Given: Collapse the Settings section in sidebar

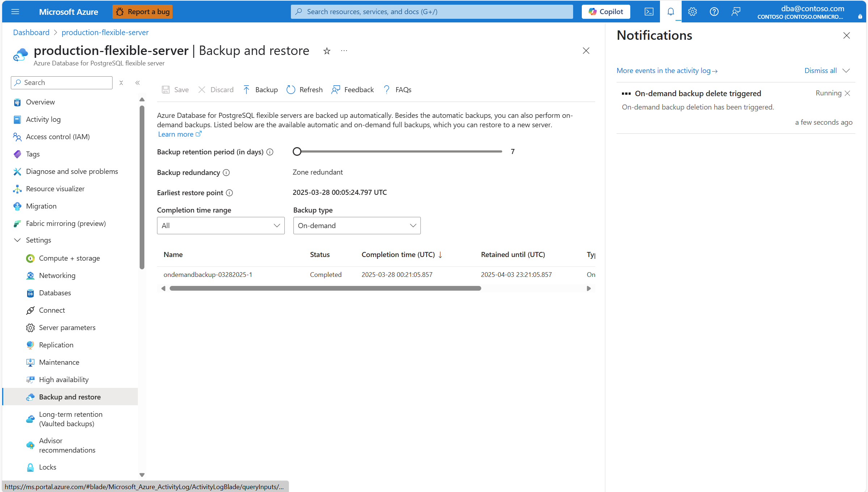Looking at the screenshot, I should coord(17,240).
